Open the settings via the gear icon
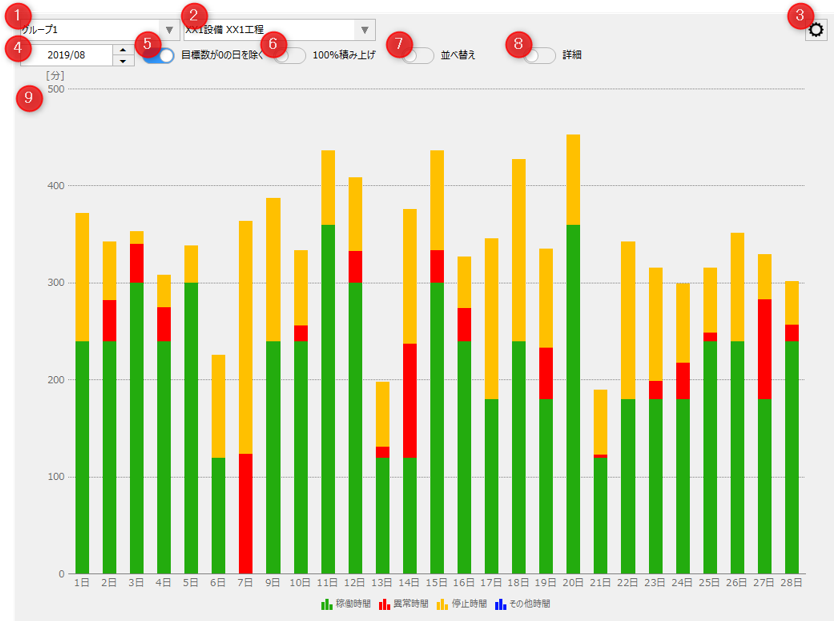The image size is (837, 624). (x=818, y=29)
